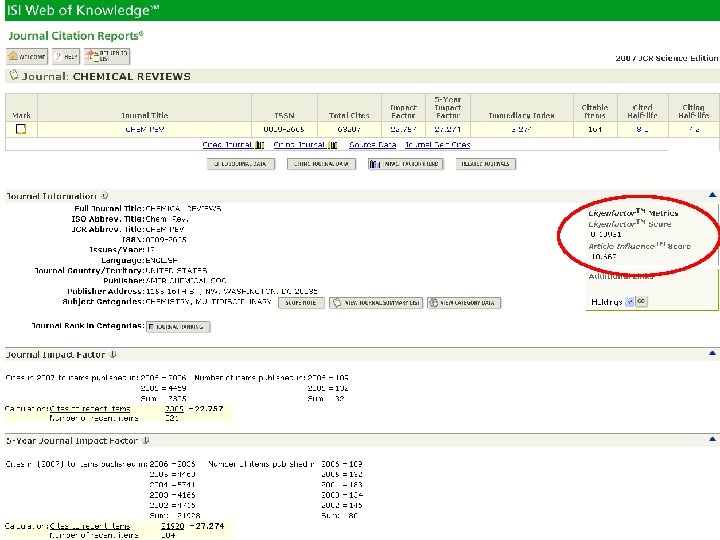Click the View Journal Summary List button

[x=376, y=303]
